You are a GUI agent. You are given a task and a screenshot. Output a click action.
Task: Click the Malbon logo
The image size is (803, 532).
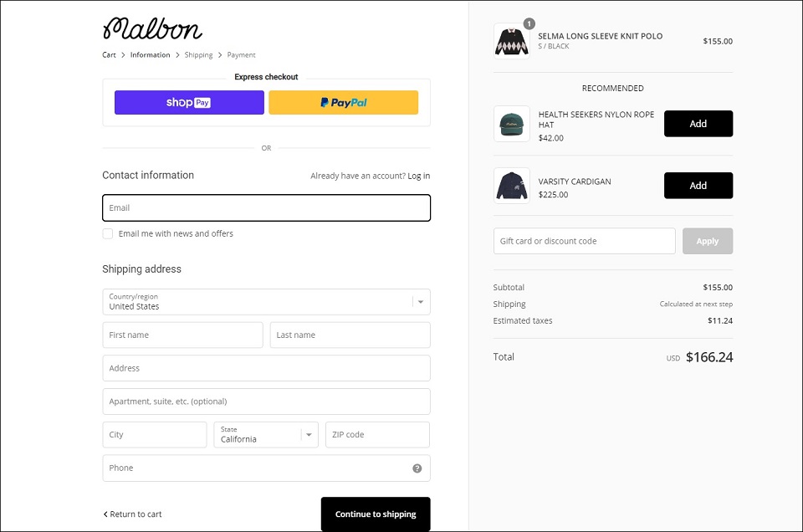click(152, 28)
